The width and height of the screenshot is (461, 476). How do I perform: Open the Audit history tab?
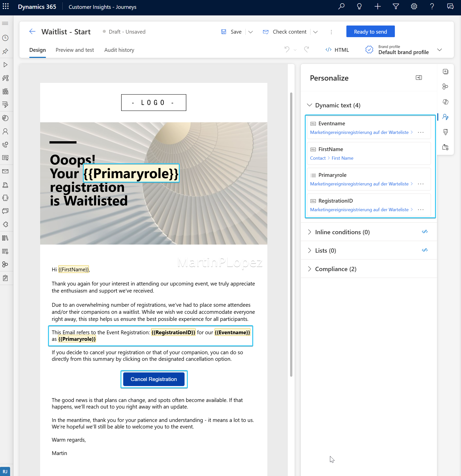click(119, 50)
